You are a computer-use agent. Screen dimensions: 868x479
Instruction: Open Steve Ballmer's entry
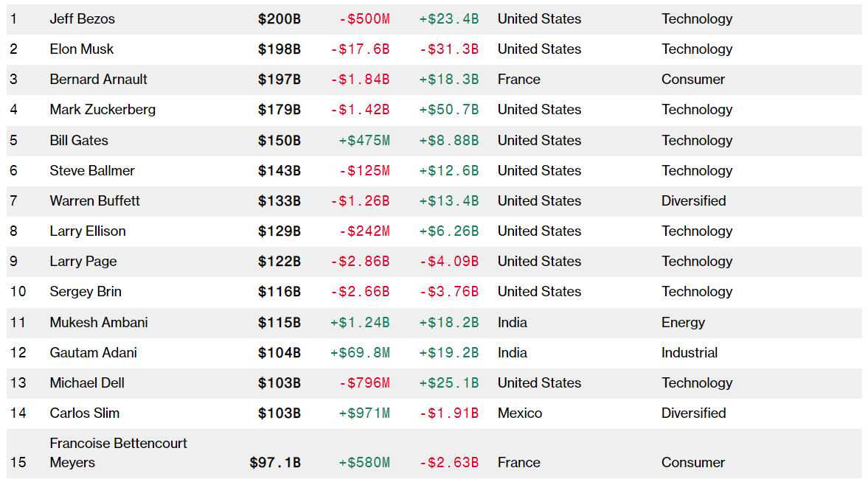pyautogui.click(x=92, y=170)
